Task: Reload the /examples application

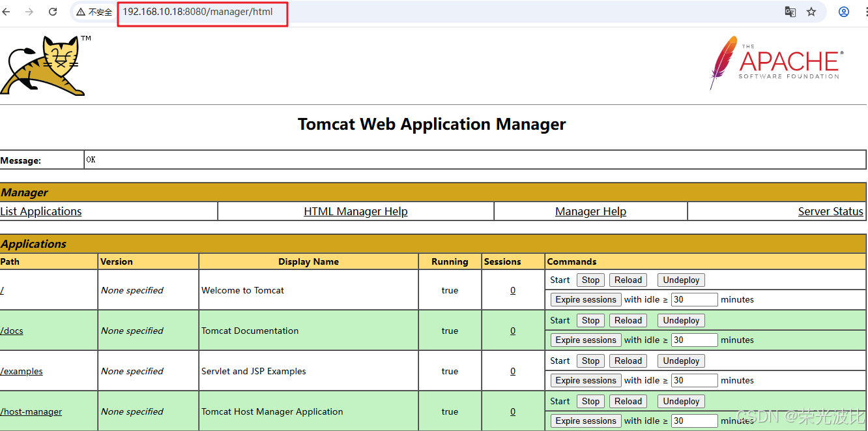Action: (x=628, y=361)
